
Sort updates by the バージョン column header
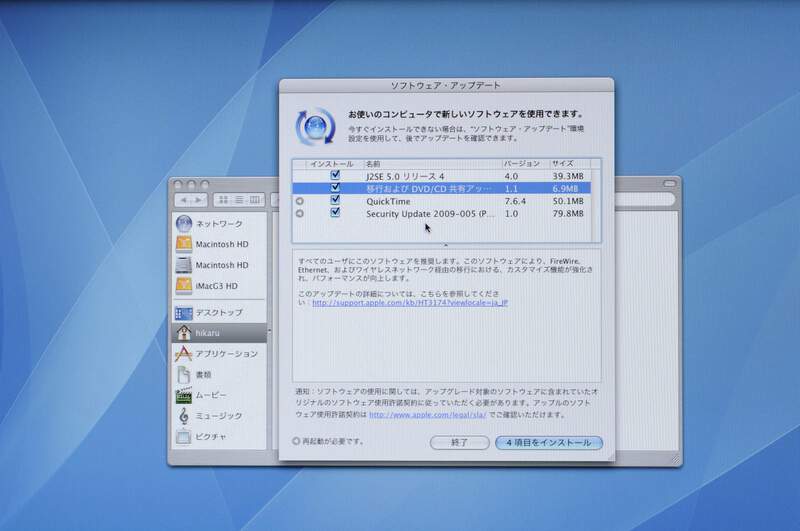(x=523, y=163)
